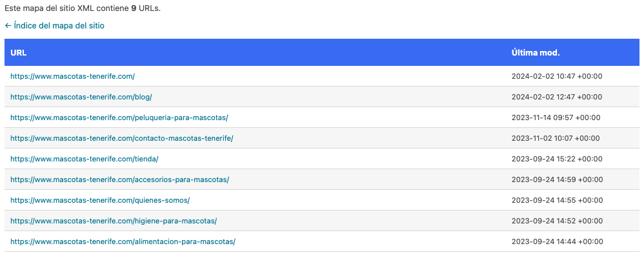Viewport: 644px width, 257px height.
Task: Open the peluqueria-para-mascotas URL
Action: point(119,118)
